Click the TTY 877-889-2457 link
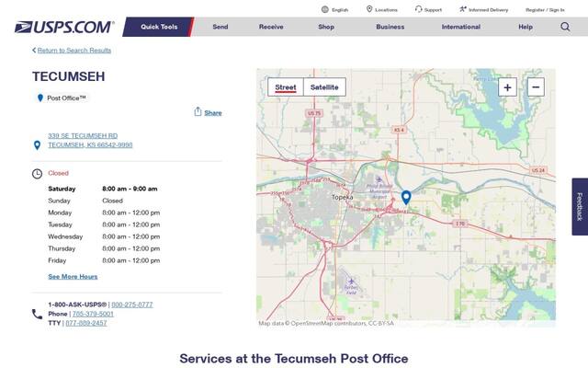 (85, 323)
